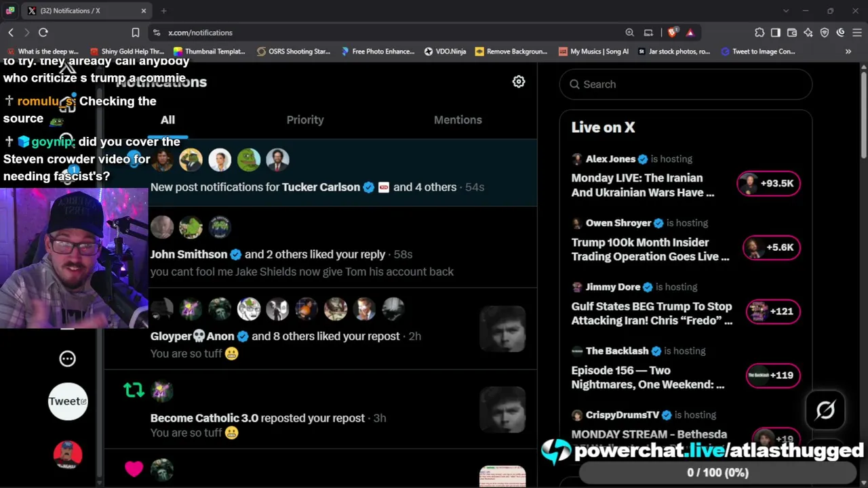The height and width of the screenshot is (488, 868).
Task: Open the browser Extensions puzzle icon
Action: tap(759, 33)
